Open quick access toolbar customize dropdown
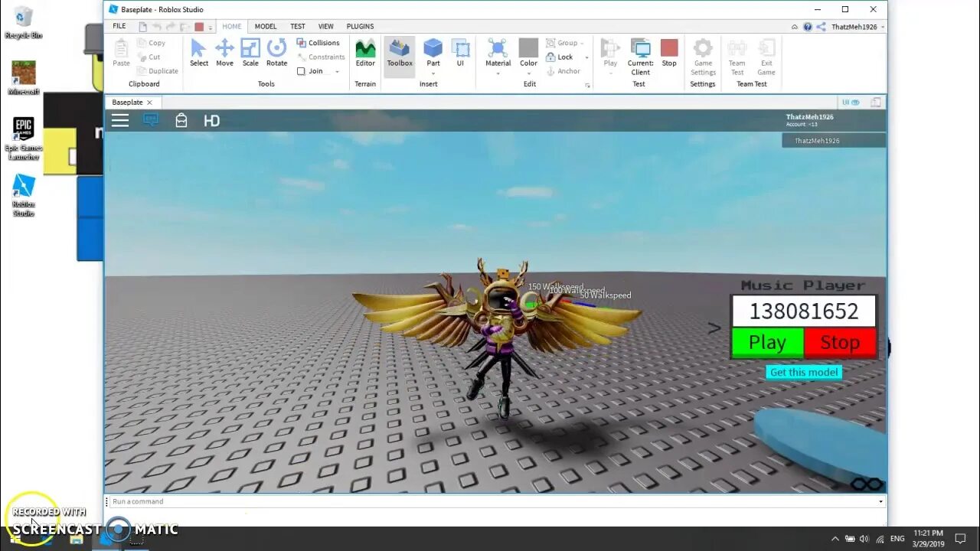Viewport: 980px width, 551px height. 211,28
